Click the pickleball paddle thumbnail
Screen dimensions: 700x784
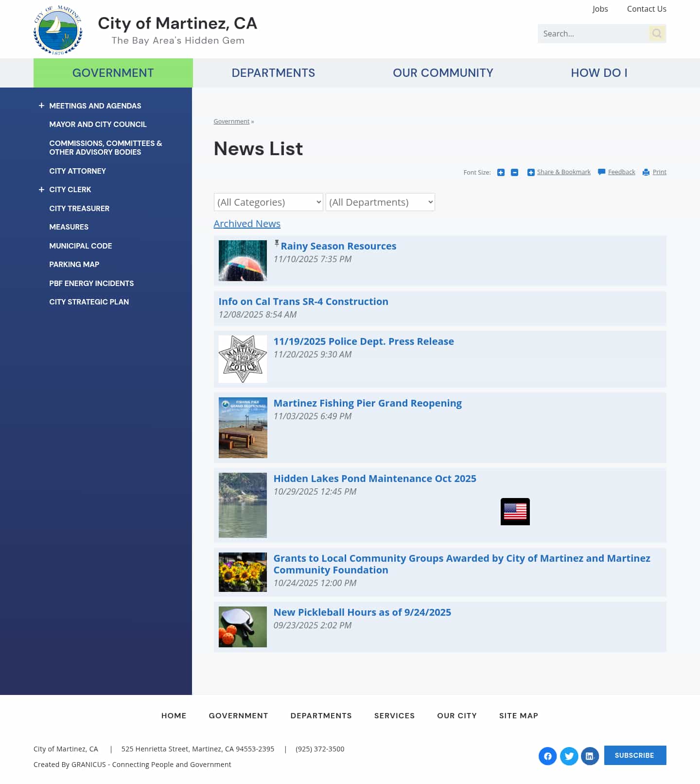click(243, 627)
